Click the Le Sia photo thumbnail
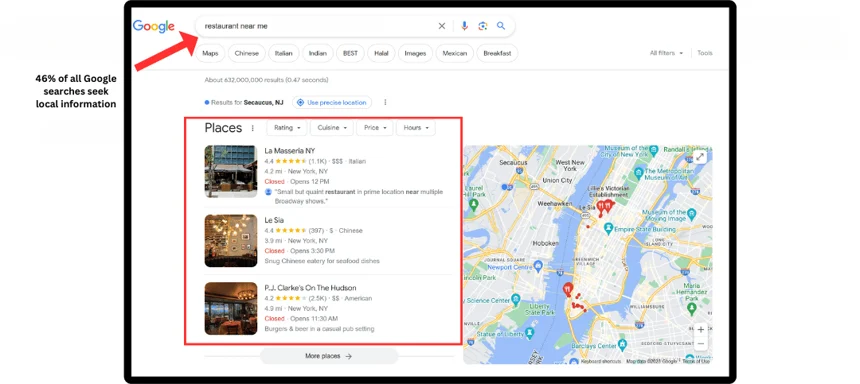The width and height of the screenshot is (860, 384). [x=231, y=240]
